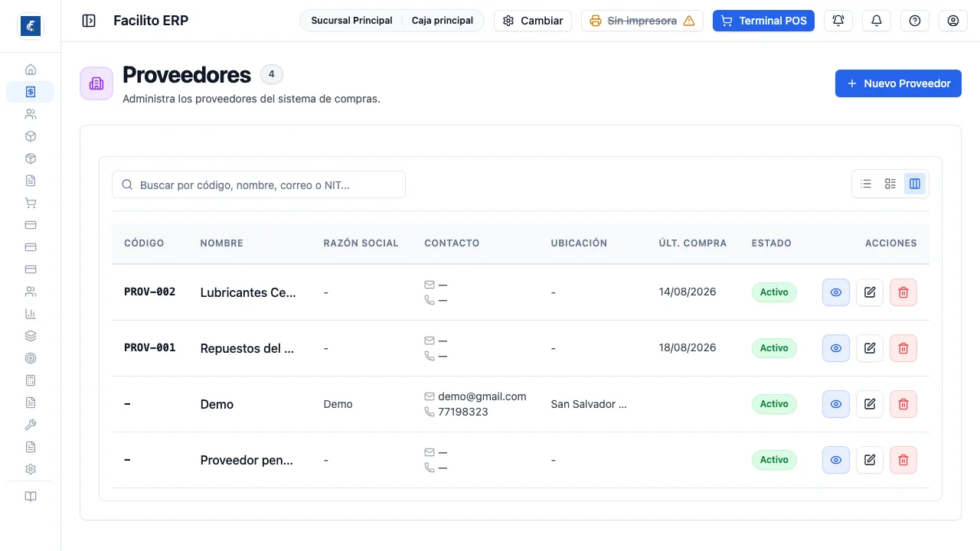Select the Sucursal Principal label

tap(351, 21)
